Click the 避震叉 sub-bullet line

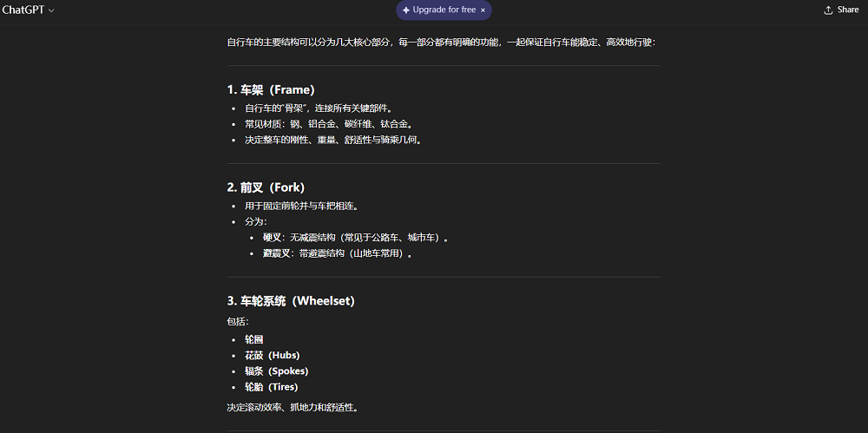tap(337, 253)
